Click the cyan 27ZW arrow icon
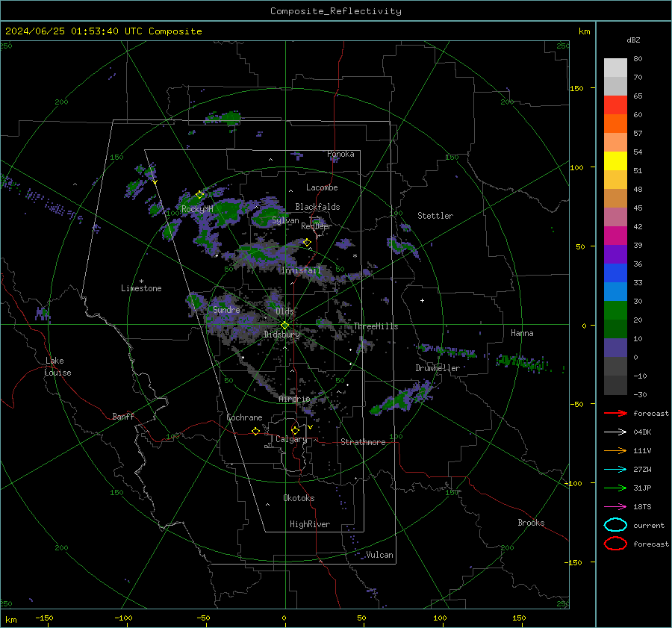672x628 pixels. [615, 470]
